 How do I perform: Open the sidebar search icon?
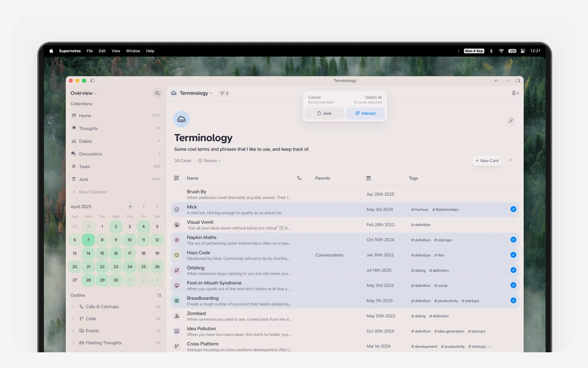(157, 93)
